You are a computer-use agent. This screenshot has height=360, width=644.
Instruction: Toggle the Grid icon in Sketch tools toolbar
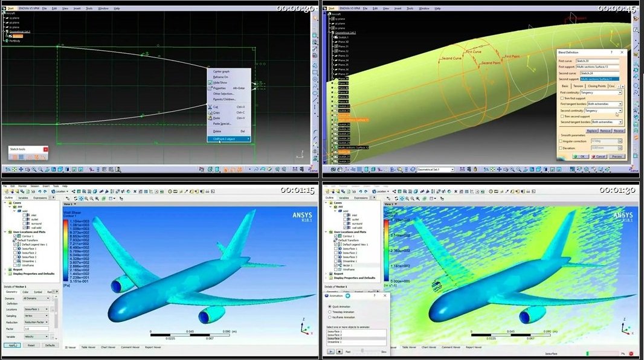tap(14, 157)
